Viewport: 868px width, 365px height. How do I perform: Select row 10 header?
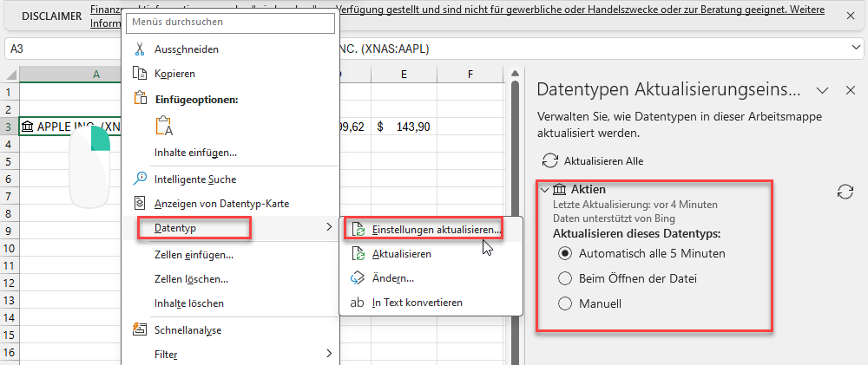[x=9, y=248]
